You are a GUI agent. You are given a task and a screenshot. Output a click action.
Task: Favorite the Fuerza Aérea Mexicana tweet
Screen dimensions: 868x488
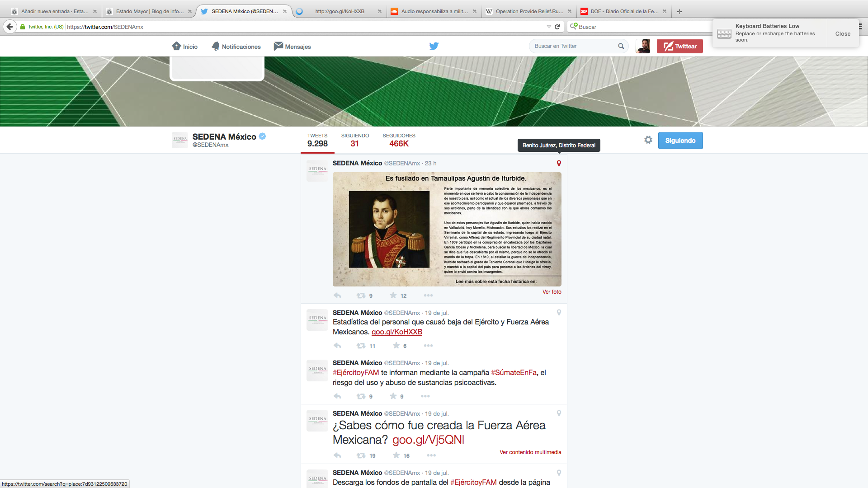coord(396,455)
